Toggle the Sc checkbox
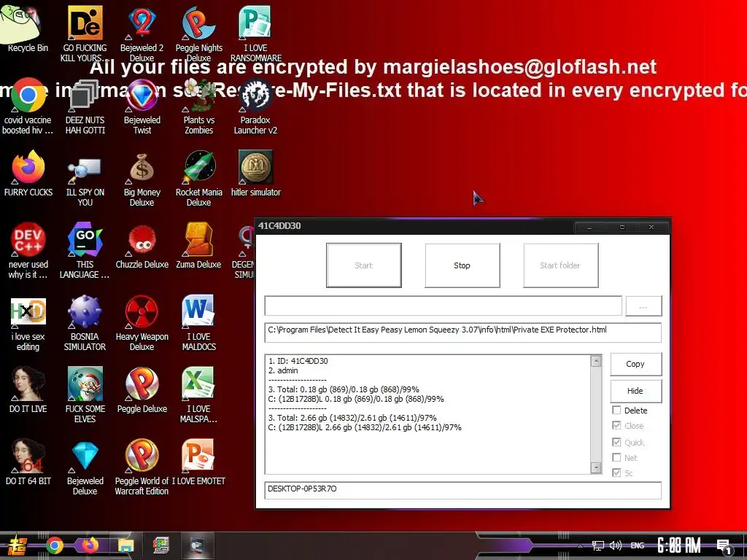747x560 pixels. pos(616,472)
